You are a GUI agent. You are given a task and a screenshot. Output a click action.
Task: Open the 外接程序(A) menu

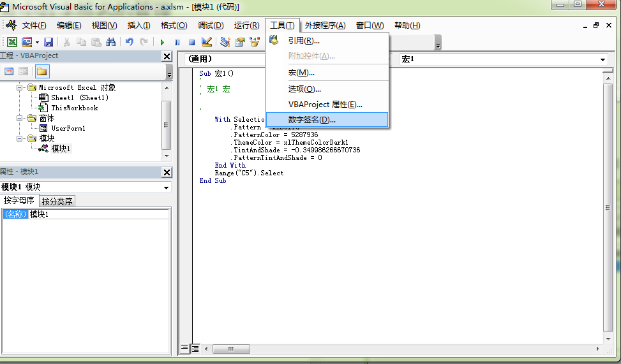[325, 25]
